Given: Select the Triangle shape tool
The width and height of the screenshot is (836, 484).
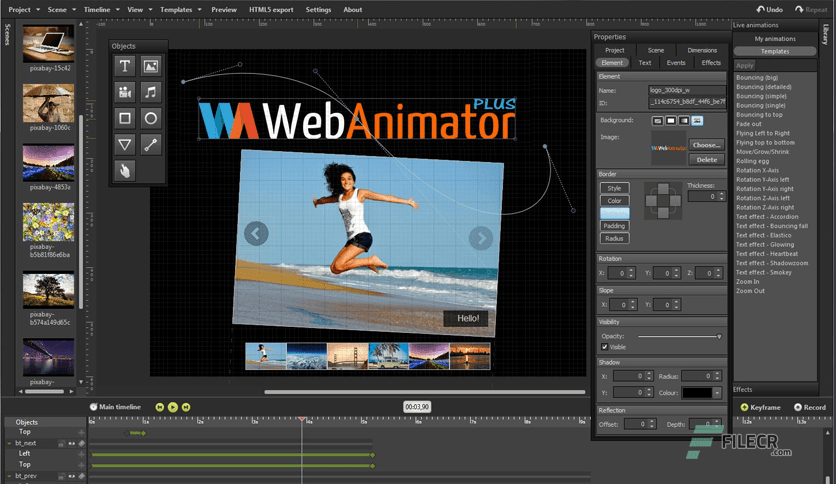Looking at the screenshot, I should click(125, 144).
